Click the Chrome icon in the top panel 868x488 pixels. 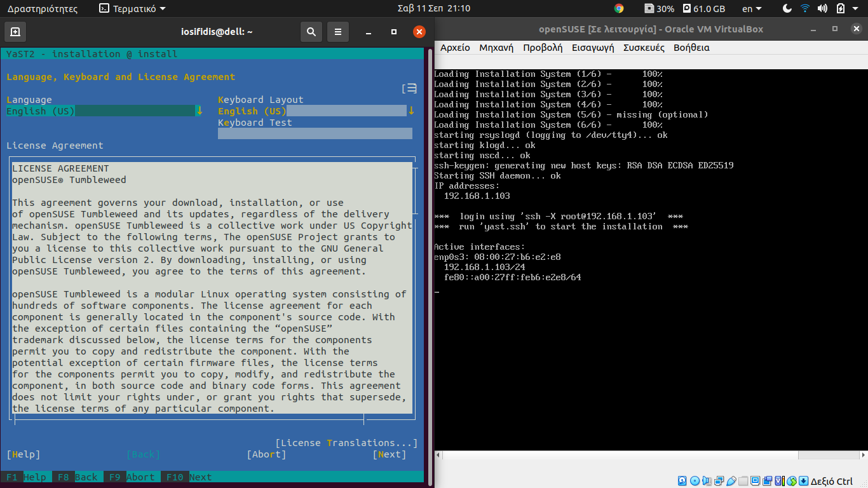click(x=619, y=8)
